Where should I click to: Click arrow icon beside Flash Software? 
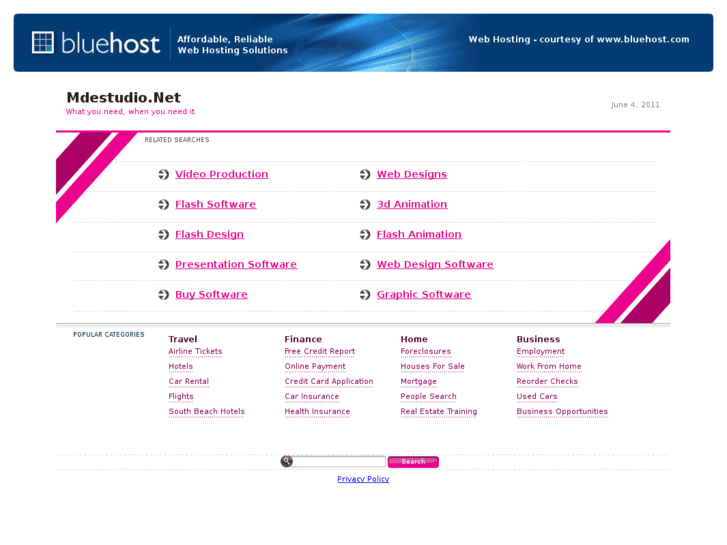pos(163,205)
